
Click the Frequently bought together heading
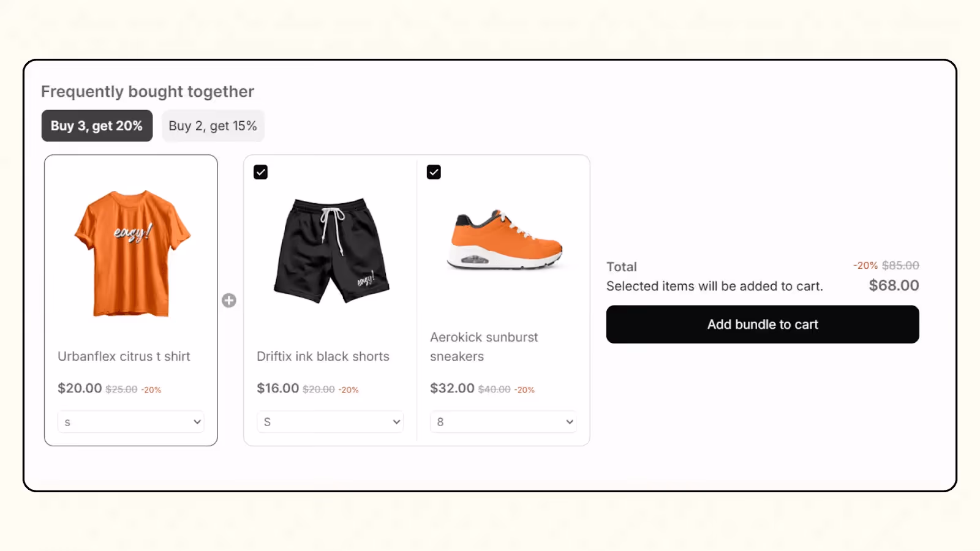click(x=147, y=91)
